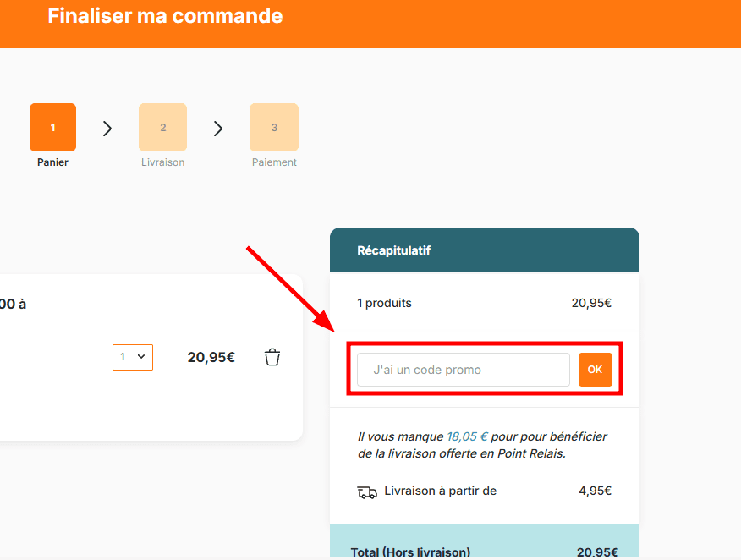The height and width of the screenshot is (560, 741).
Task: Click the 18,05 € highlighted amount
Action: 467,437
